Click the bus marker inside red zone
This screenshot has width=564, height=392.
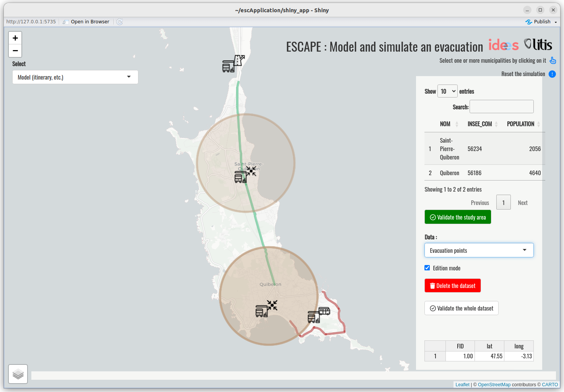[x=319, y=315]
